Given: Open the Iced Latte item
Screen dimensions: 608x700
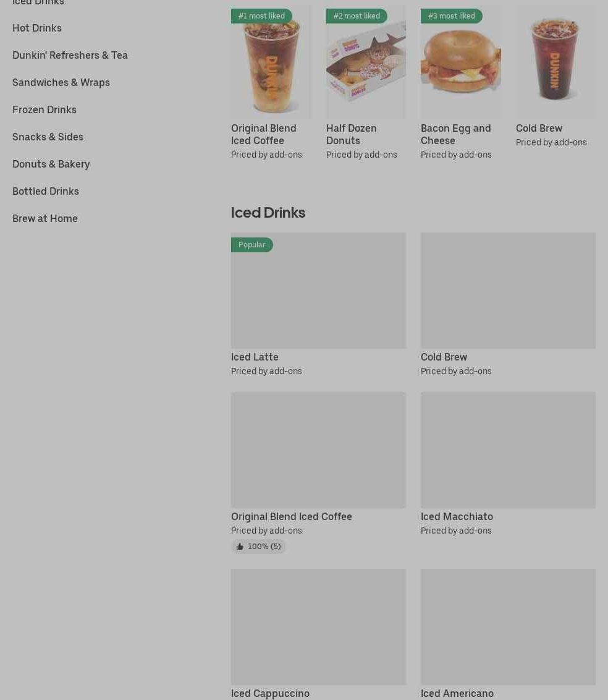Looking at the screenshot, I should 318,304.
